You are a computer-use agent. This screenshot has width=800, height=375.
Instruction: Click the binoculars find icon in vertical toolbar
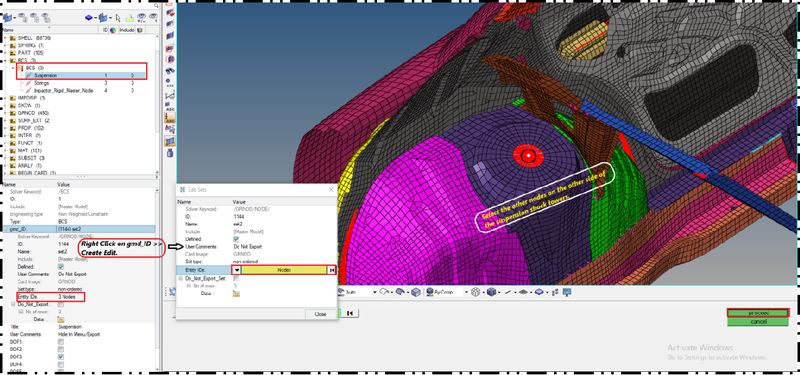[x=170, y=71]
